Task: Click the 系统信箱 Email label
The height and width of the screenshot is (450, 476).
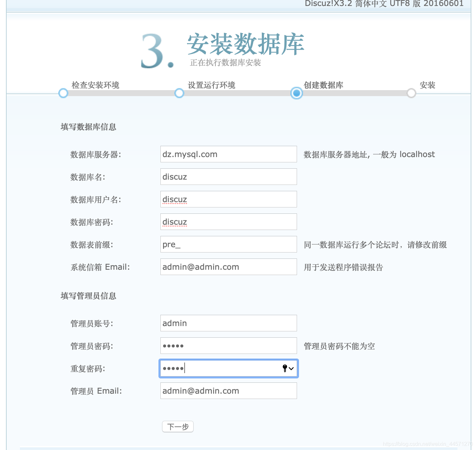Action: [x=100, y=267]
